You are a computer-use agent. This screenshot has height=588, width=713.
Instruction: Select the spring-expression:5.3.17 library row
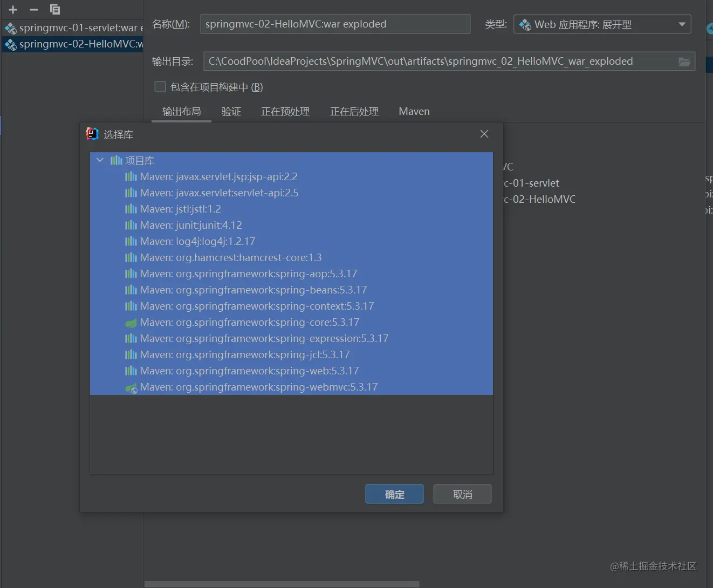(x=291, y=338)
